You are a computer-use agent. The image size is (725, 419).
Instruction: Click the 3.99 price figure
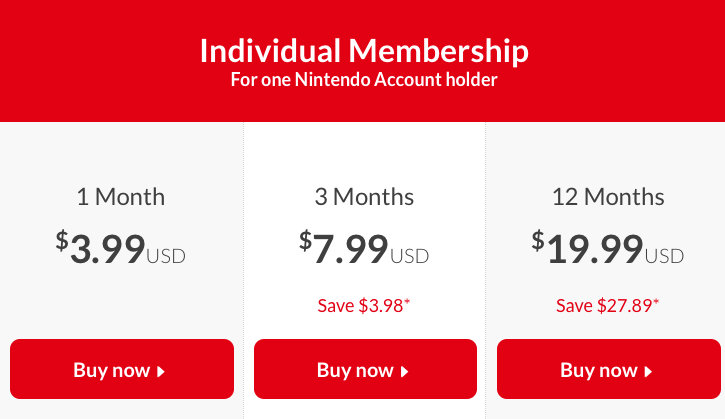pos(107,248)
